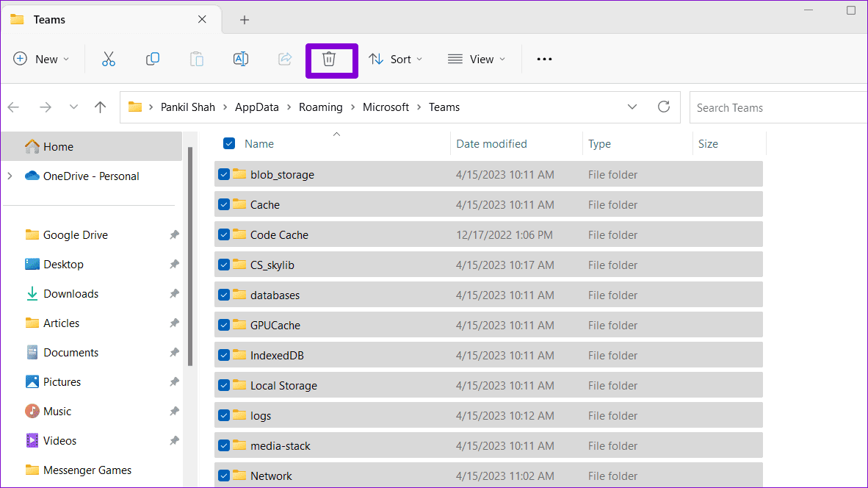This screenshot has height=488, width=868.
Task: Uncheck the select-all checkbox beside Name
Action: tap(229, 144)
